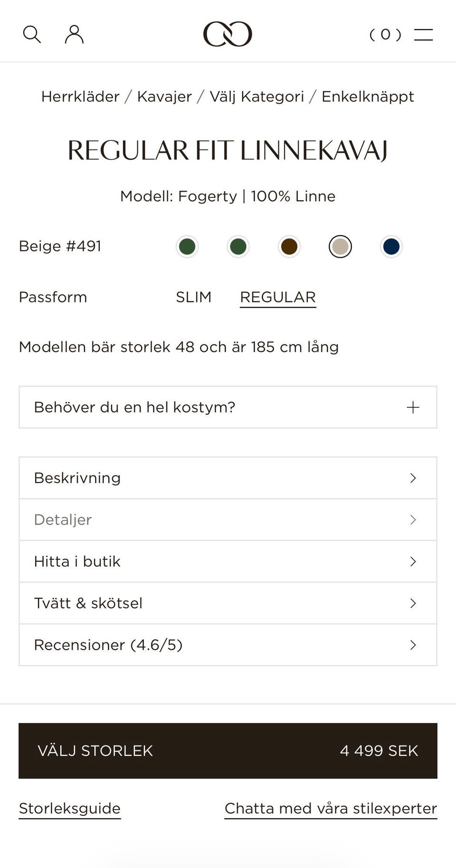
Task: Select the currently active beige swatch
Action: [x=340, y=247]
